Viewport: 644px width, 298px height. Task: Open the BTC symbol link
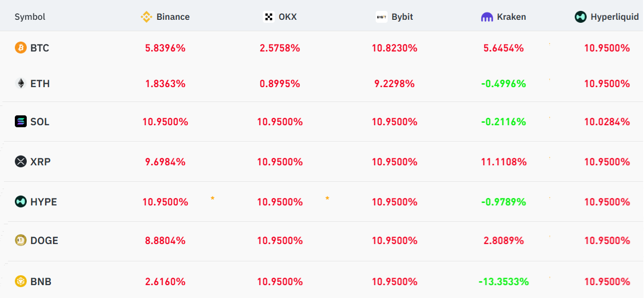[x=40, y=48]
